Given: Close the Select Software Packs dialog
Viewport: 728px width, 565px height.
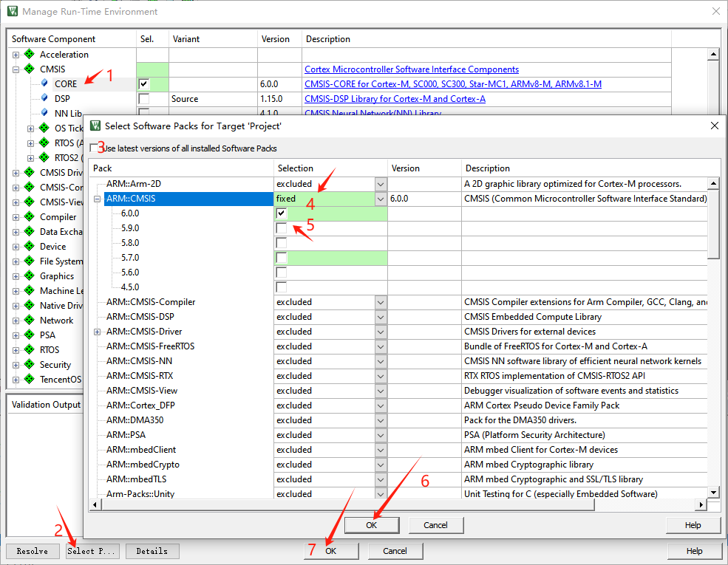Looking at the screenshot, I should 715,126.
